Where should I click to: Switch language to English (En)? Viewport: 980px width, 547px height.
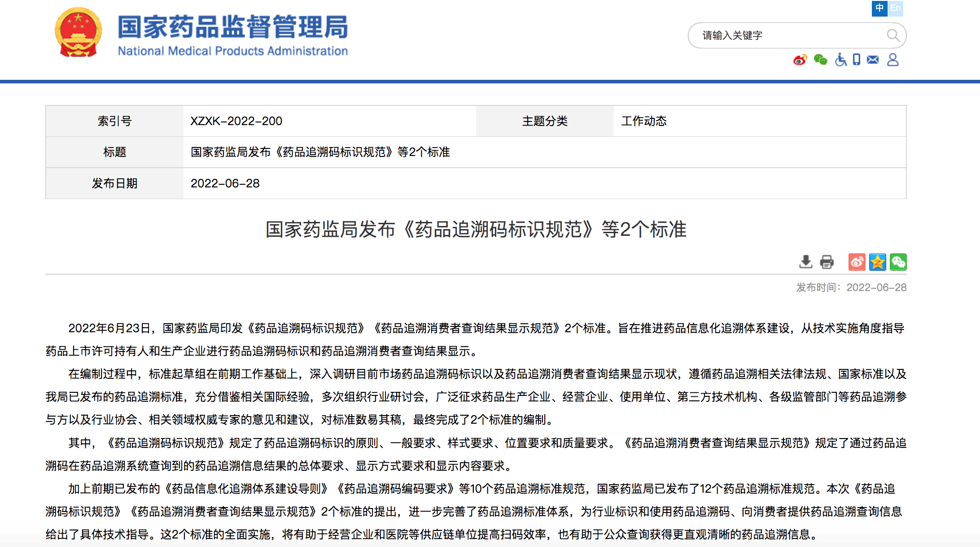coord(895,8)
